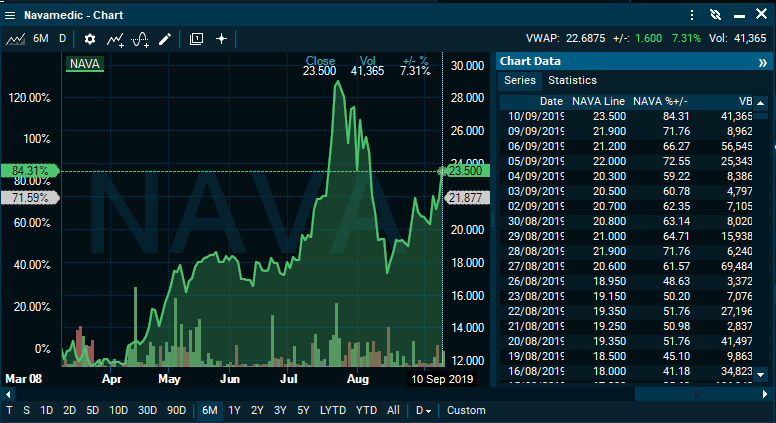776x423 pixels.
Task: Open the three-dot options menu
Action: click(x=693, y=16)
